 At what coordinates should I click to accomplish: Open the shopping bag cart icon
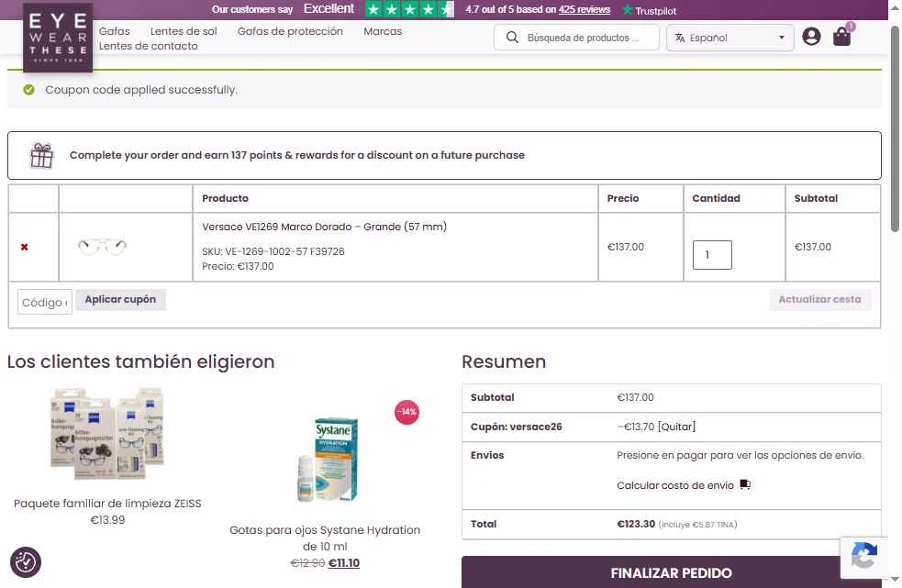tap(842, 36)
